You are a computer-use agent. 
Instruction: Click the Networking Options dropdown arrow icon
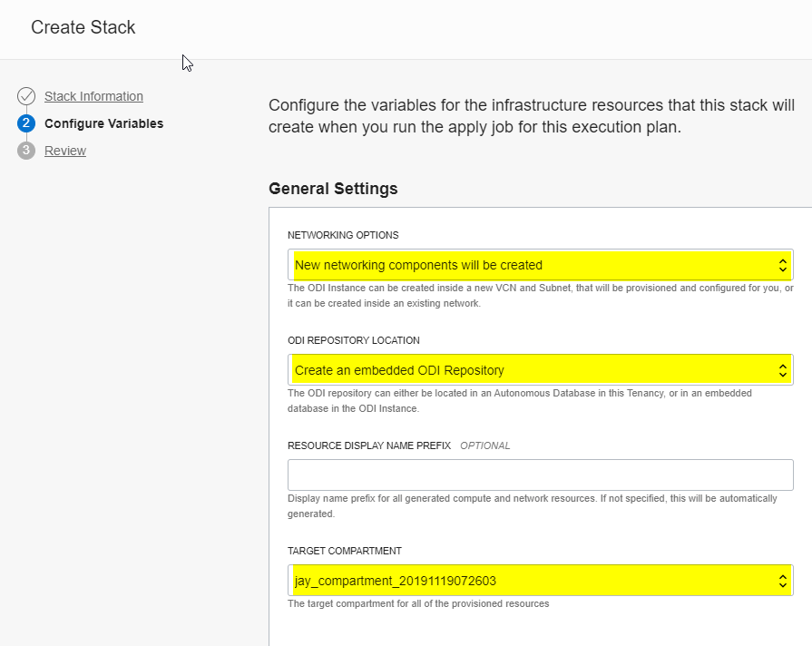pyautogui.click(x=783, y=265)
